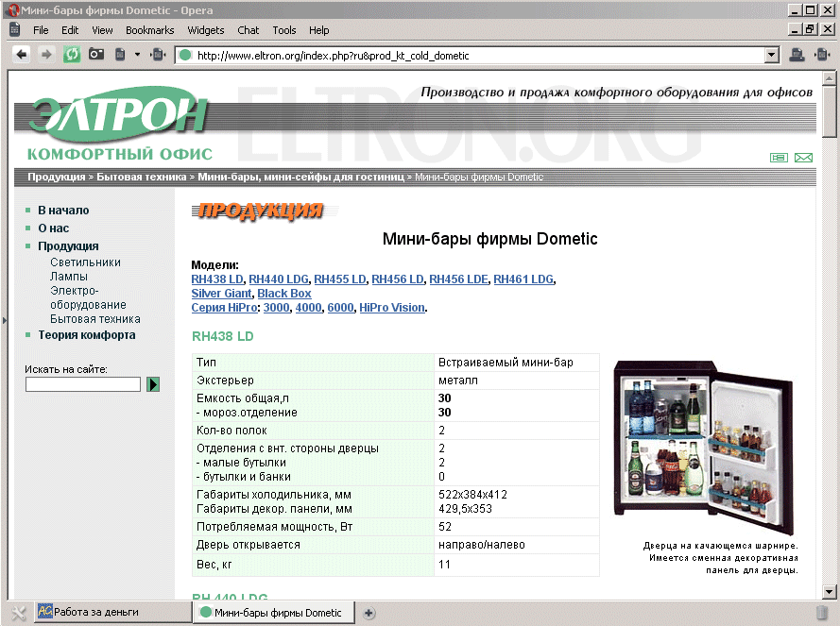Open the dropdown arrow next to the new page icon
Viewport: 840px width, 626px height.
pyautogui.click(x=137, y=55)
